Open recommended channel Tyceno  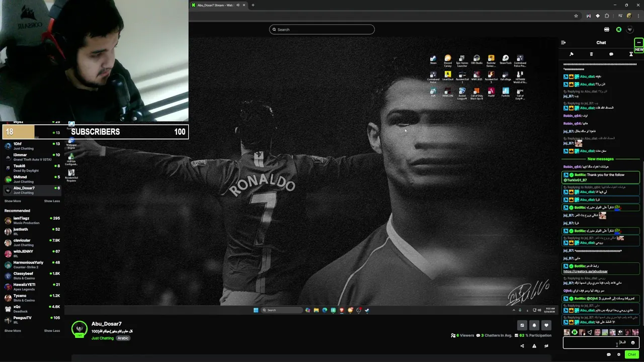pos(31,298)
